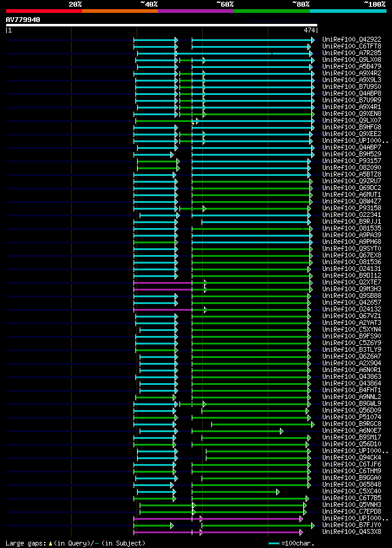This screenshot has height=548, width=392.
Task: Select the UniRef100_Q2XTE7 label
Action: (352, 283)
